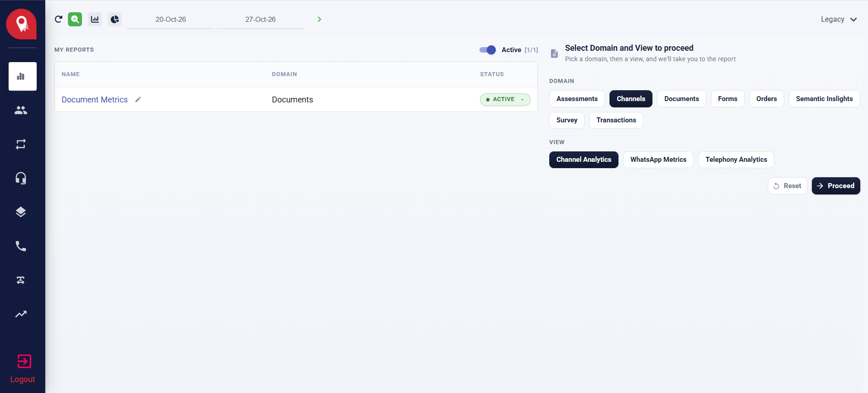Click the Proceed button
Screen dimensions: 868x393
(836, 186)
